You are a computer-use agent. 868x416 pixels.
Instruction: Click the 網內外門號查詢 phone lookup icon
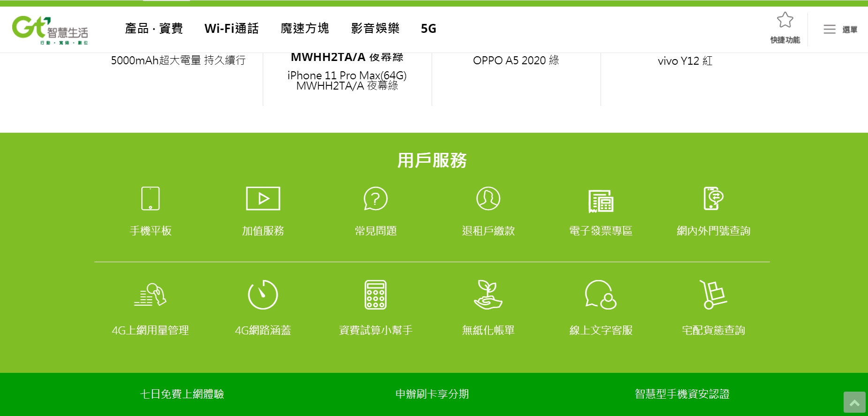click(x=713, y=198)
